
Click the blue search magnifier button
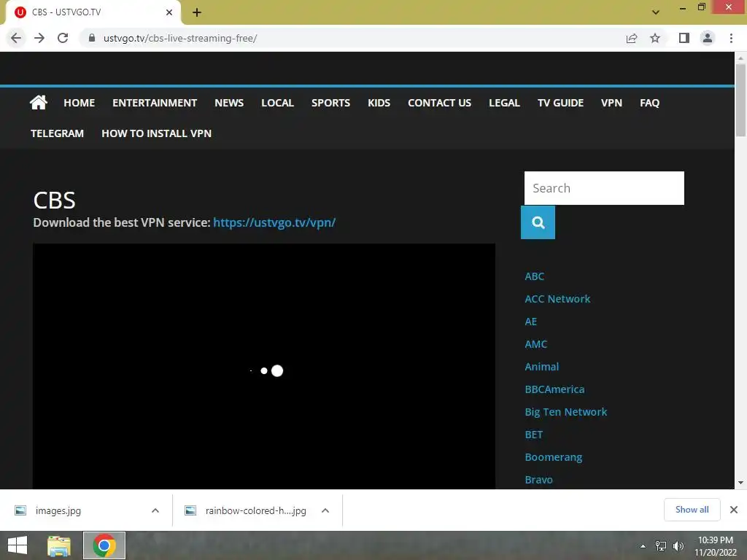[x=538, y=222]
